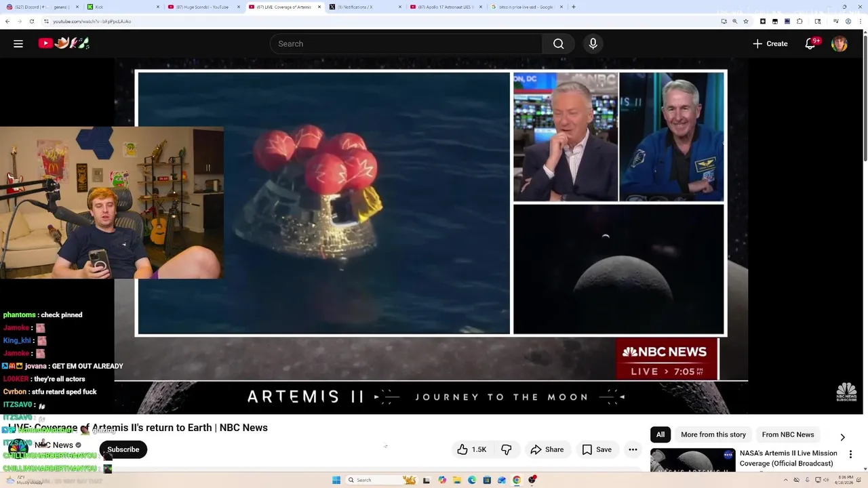Go back in the browser
The width and height of the screenshot is (868, 488).
(7, 21)
